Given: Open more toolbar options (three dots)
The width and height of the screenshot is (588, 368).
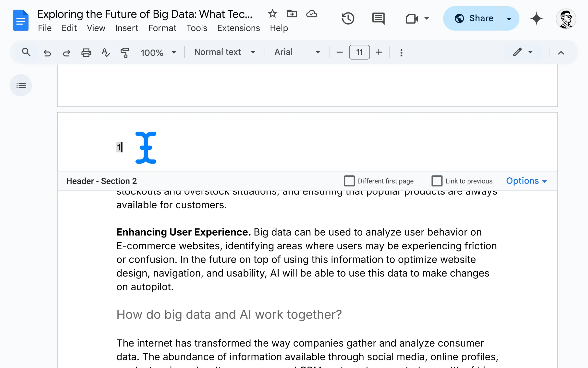Looking at the screenshot, I should (x=401, y=53).
